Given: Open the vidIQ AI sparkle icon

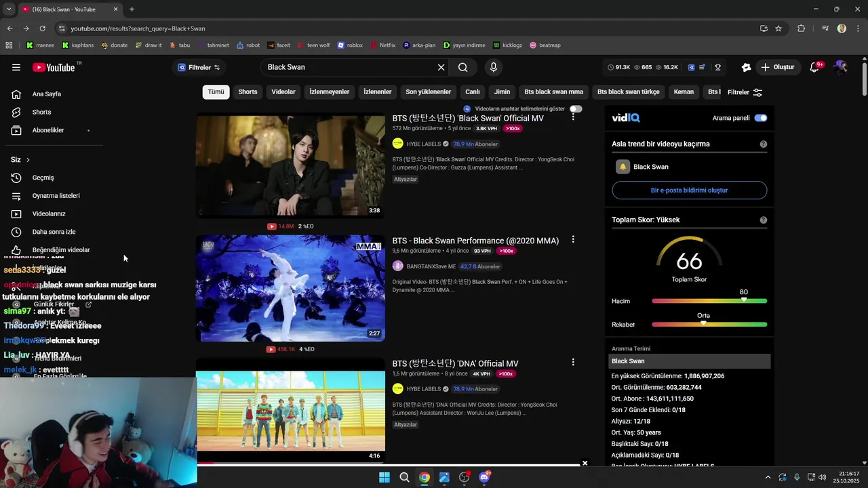Looking at the screenshot, I should [746, 67].
